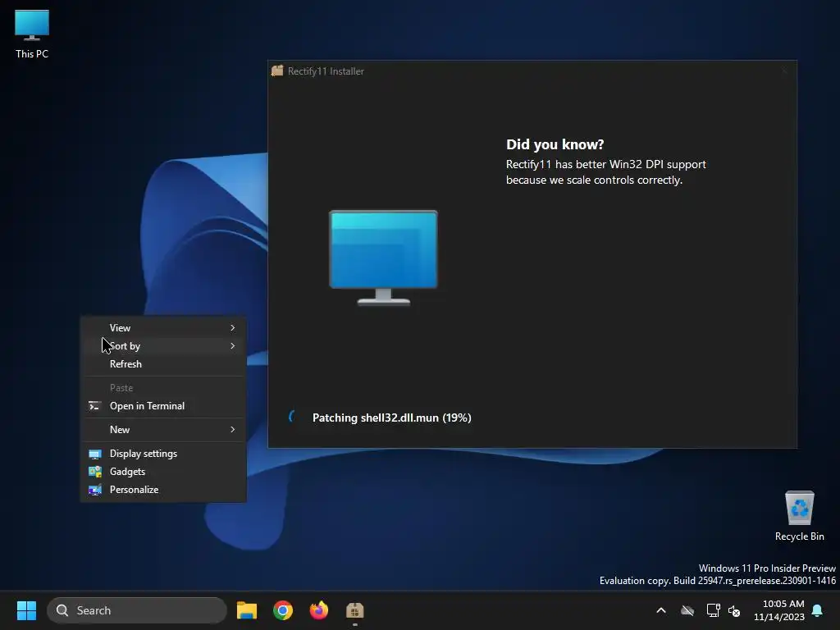Click the muted volume tray icon
This screenshot has width=840, height=630.
[x=734, y=610]
